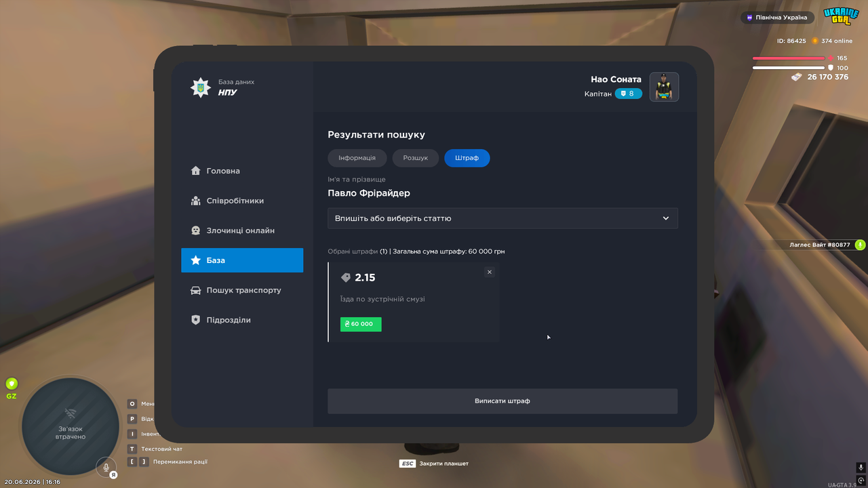Click the НПУ police badge logo
This screenshot has width=868, height=488.
[x=200, y=87]
